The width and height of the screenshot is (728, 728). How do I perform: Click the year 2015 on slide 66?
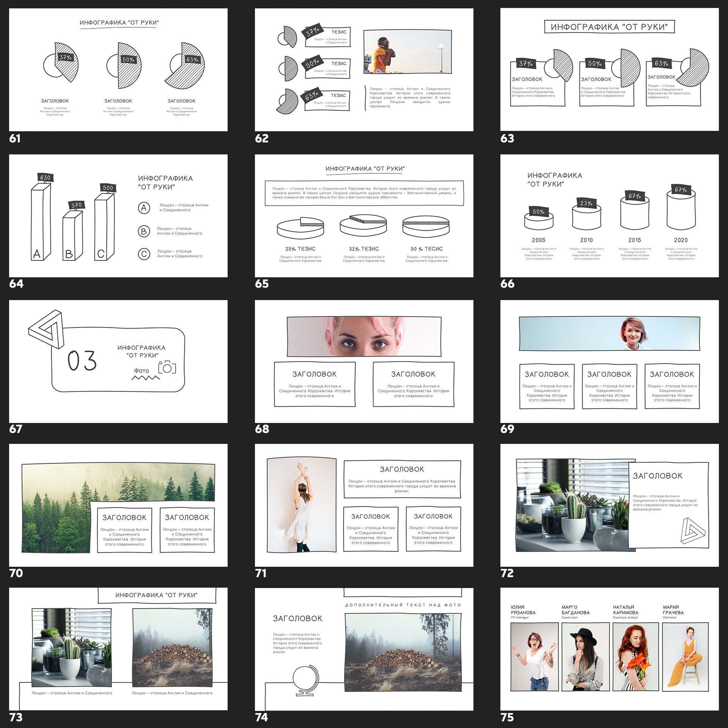pos(635,240)
